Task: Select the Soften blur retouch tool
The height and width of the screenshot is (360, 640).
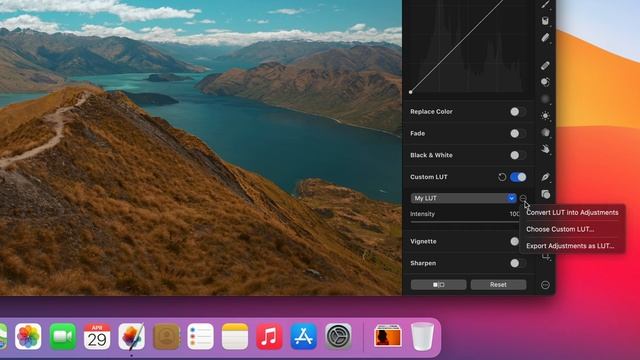Action: (x=545, y=99)
